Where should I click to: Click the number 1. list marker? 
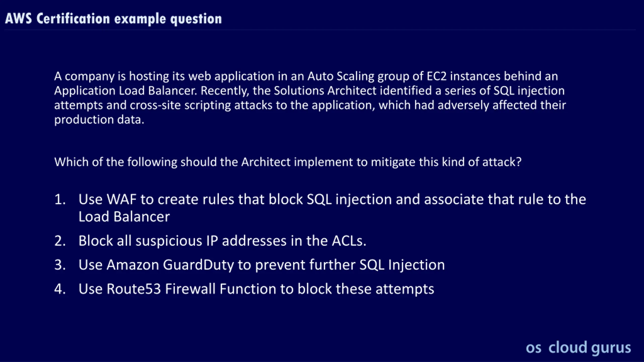(60, 200)
